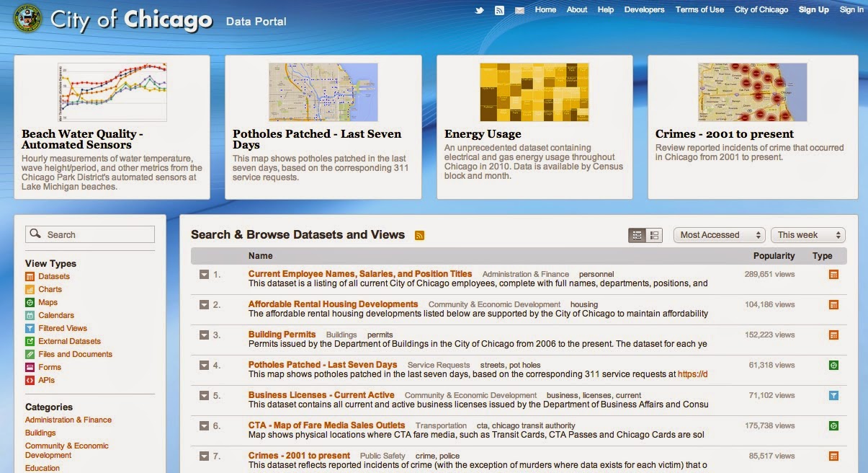Open the Most Accessed sort dropdown
Viewport: 868px width, 473px height.
(719, 235)
